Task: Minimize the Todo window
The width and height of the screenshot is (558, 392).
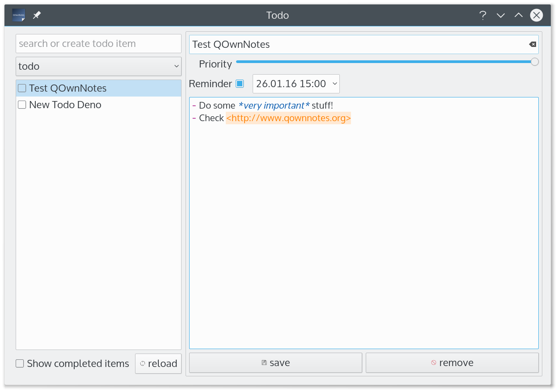Action: tap(501, 15)
